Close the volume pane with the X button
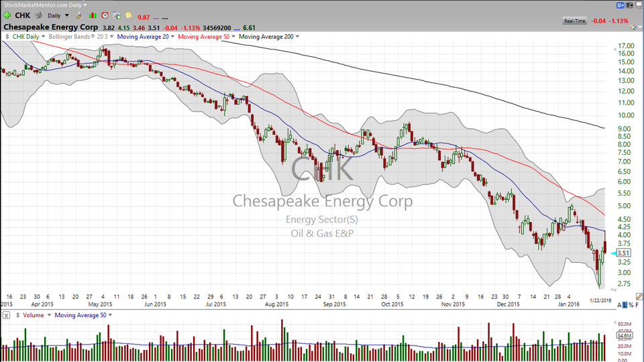Viewport: 644px width, 362px height. 6,315
